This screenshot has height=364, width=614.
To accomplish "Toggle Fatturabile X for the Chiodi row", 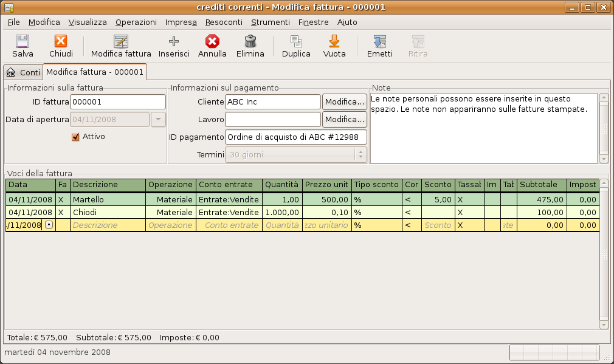I will click(x=61, y=213).
